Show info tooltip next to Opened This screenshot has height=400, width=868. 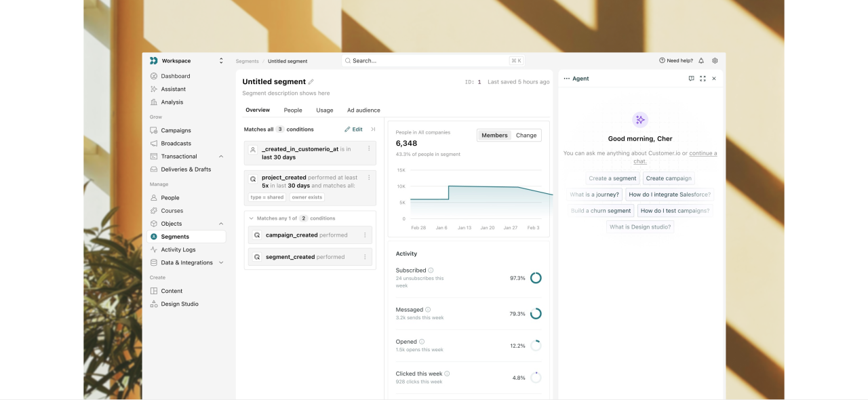click(422, 342)
